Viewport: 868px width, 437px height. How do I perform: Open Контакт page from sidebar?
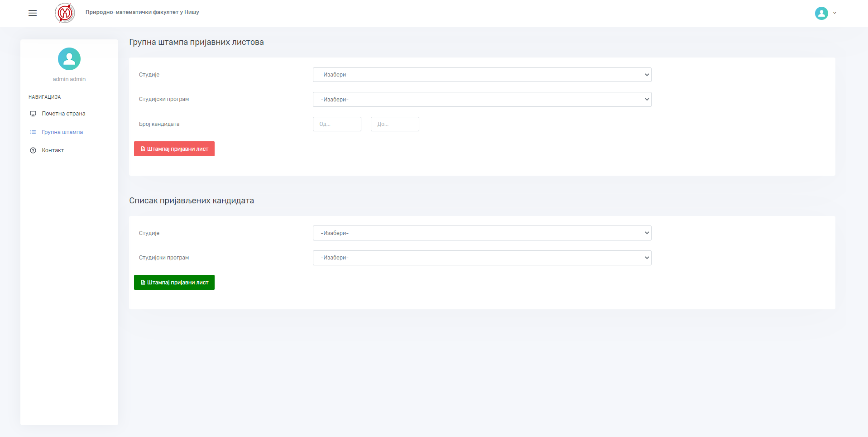click(x=53, y=150)
